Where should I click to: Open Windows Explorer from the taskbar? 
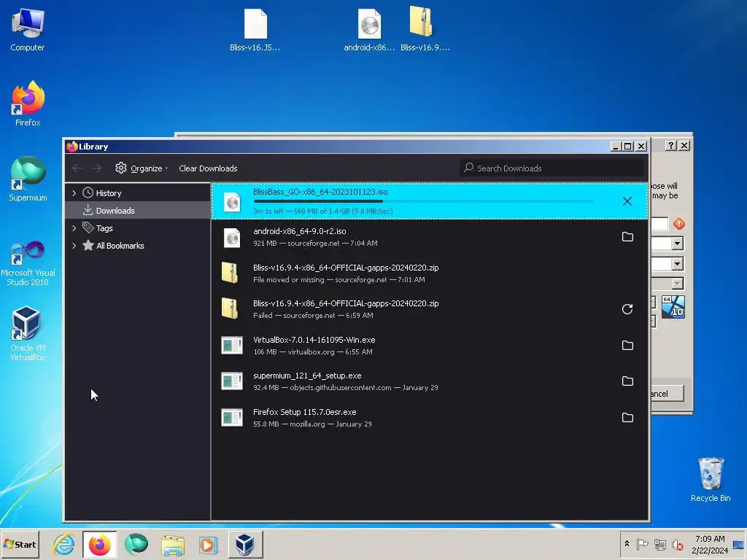point(172,545)
